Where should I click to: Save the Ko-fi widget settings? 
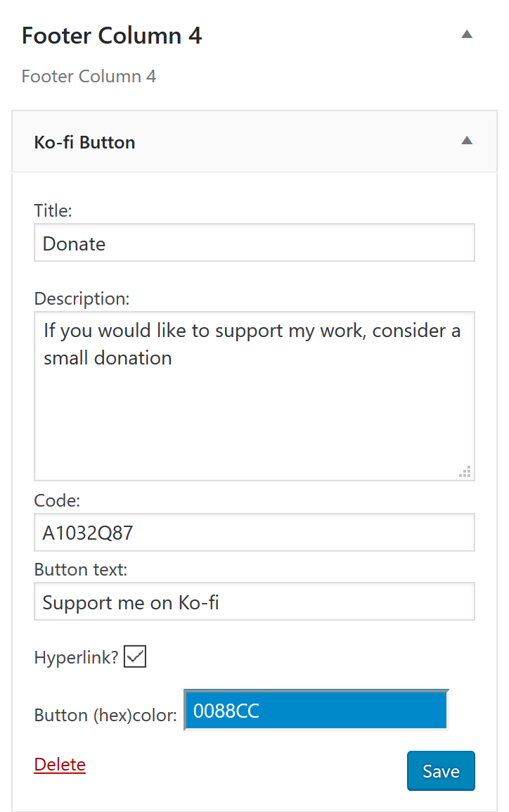click(x=441, y=771)
